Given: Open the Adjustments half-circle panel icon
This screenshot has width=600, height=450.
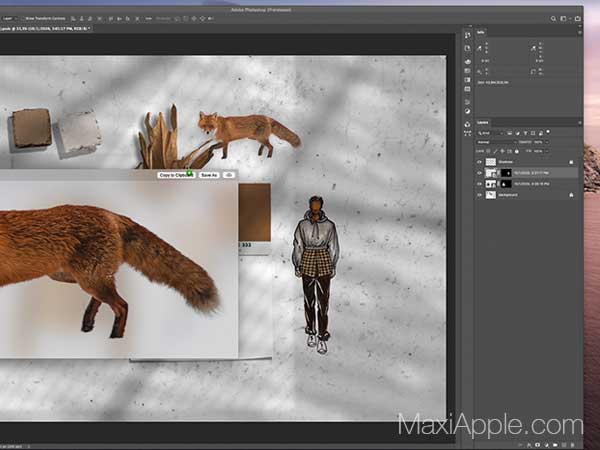Looking at the screenshot, I should pyautogui.click(x=468, y=111).
